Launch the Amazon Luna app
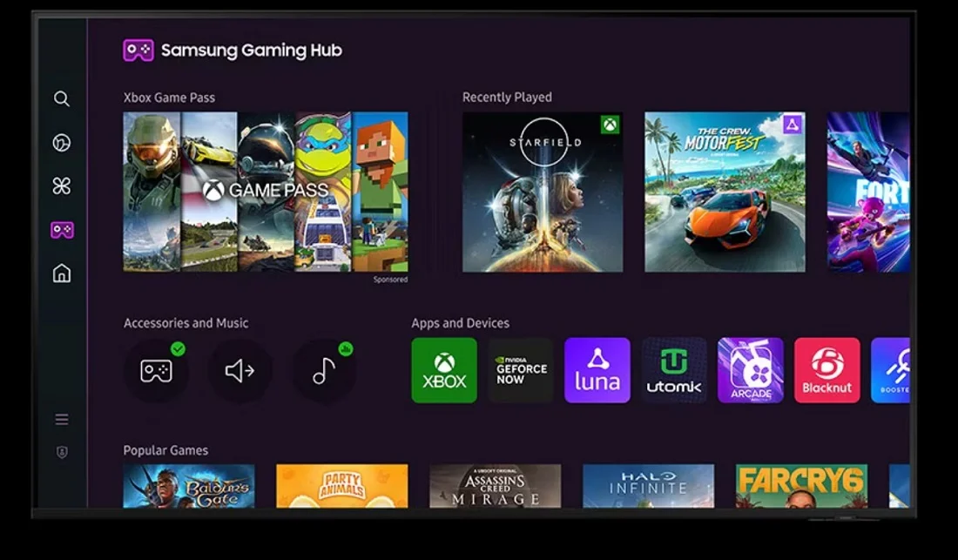This screenshot has height=560, width=958. click(x=597, y=370)
